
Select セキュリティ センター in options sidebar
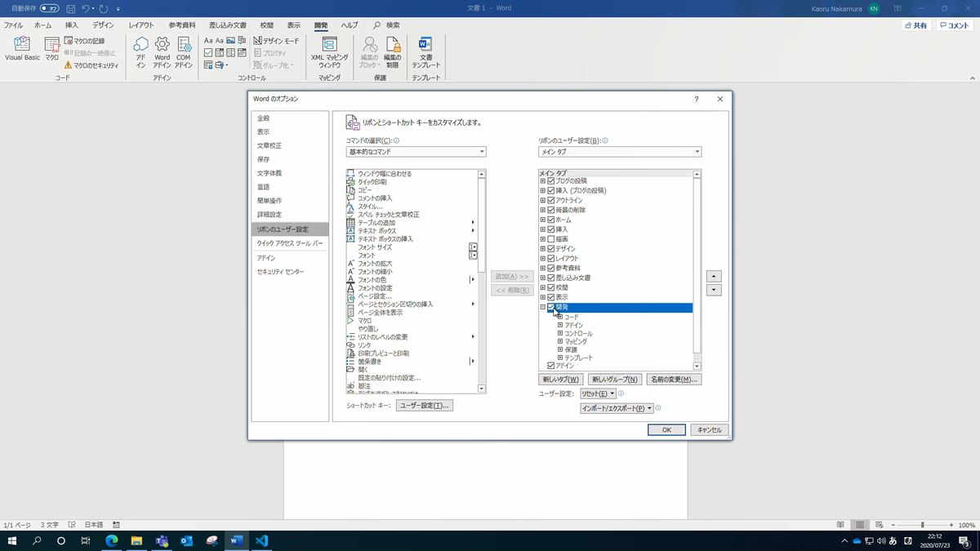point(290,271)
